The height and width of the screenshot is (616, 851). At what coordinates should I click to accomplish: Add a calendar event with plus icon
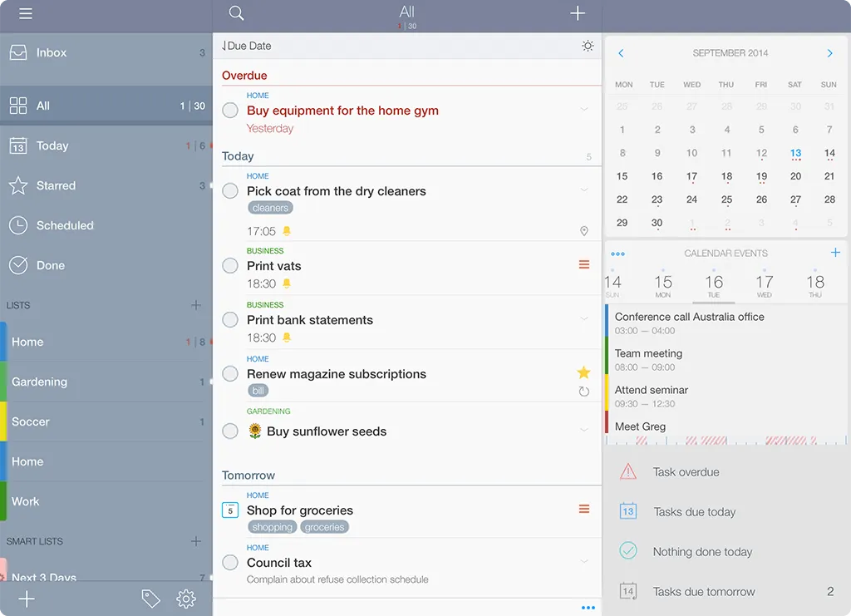(835, 253)
